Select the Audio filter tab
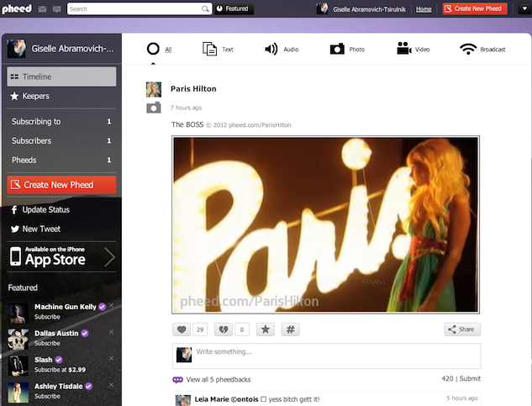Viewport: 532px width, 406px height. [282, 50]
